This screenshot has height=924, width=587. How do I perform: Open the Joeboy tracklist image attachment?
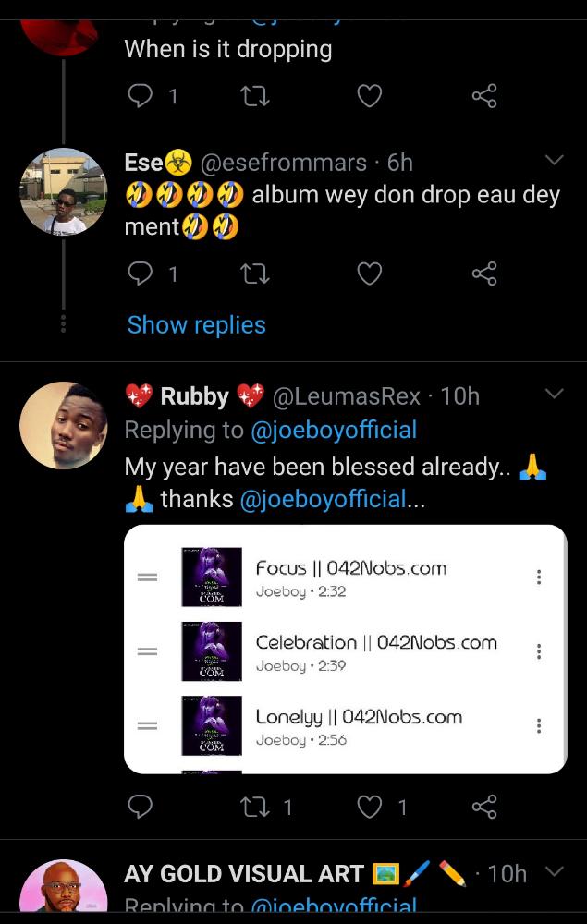coord(345,649)
